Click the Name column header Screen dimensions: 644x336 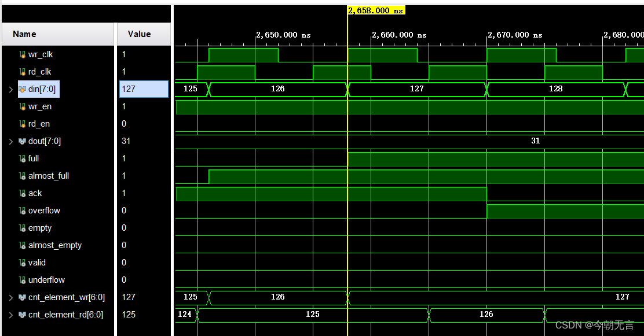tap(58, 34)
